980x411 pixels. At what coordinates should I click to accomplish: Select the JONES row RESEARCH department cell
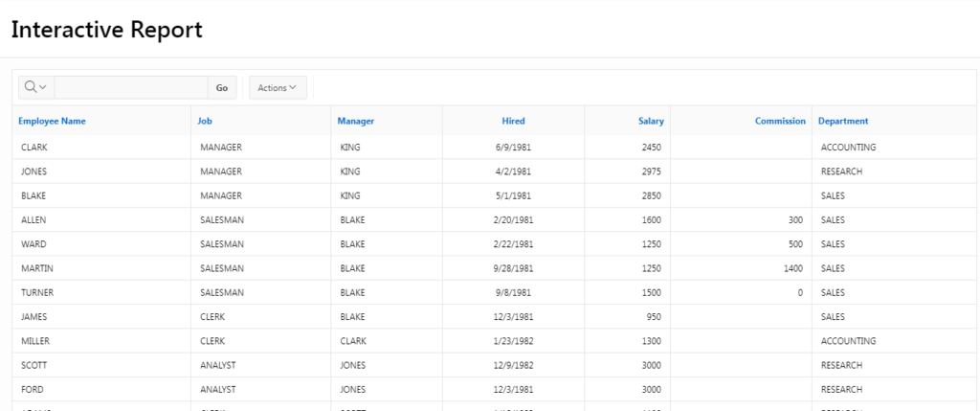[x=841, y=171]
